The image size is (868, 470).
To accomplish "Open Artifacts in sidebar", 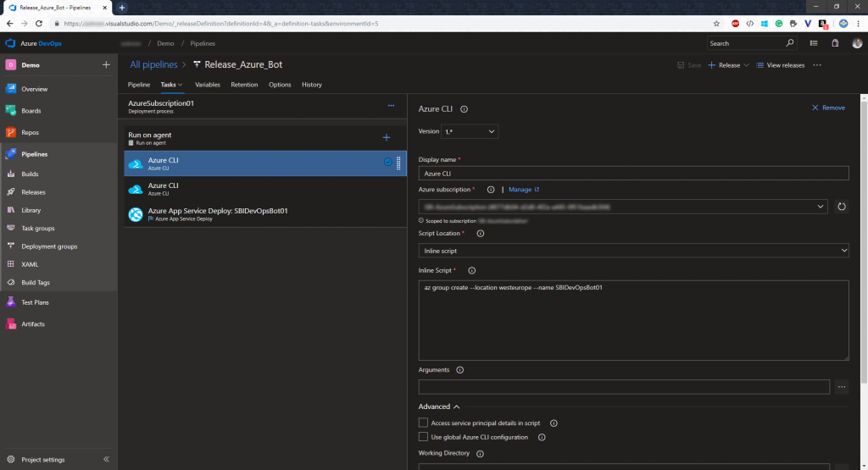I will 33,324.
